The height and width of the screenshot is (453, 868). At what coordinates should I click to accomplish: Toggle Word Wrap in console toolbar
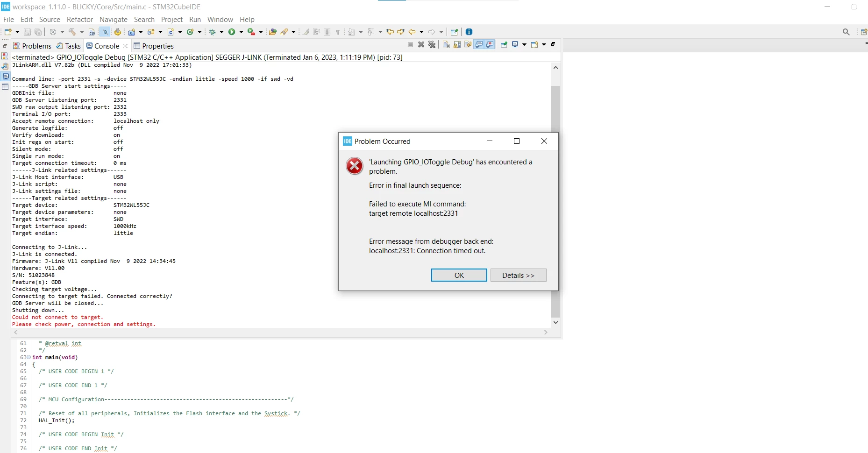point(468,44)
